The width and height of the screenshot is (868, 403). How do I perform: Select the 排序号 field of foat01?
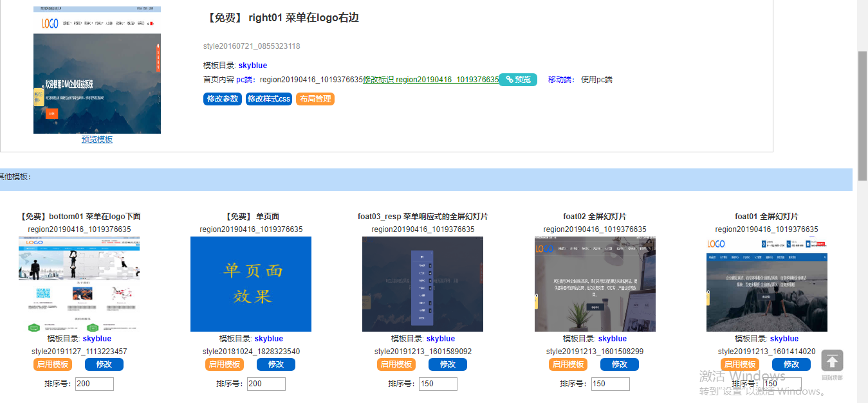click(x=782, y=384)
